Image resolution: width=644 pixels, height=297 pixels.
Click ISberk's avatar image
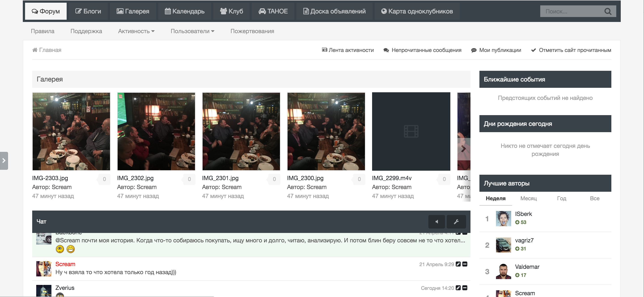(x=504, y=219)
